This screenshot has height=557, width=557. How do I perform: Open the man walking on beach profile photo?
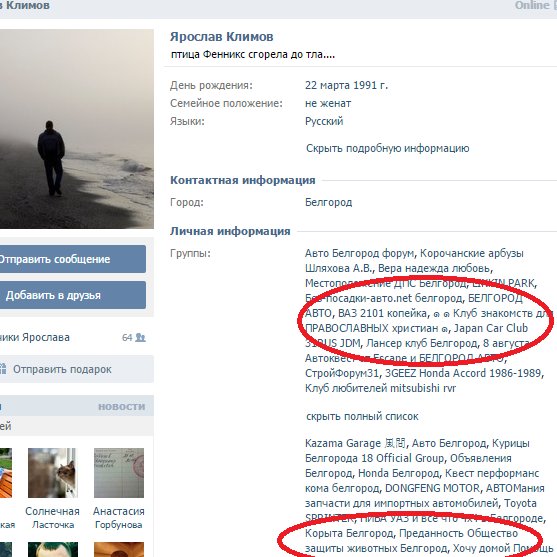(76, 129)
